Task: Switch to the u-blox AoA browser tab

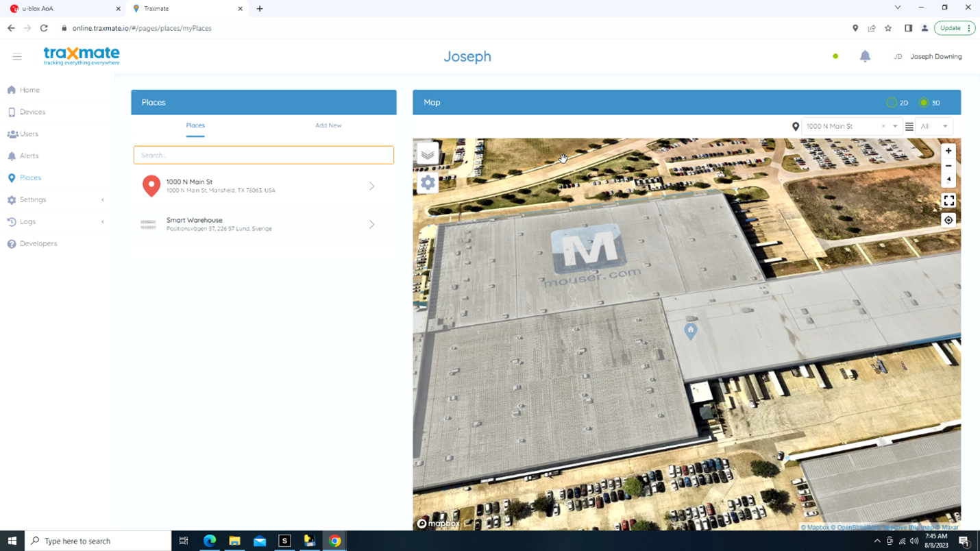Action: pyautogui.click(x=65, y=9)
